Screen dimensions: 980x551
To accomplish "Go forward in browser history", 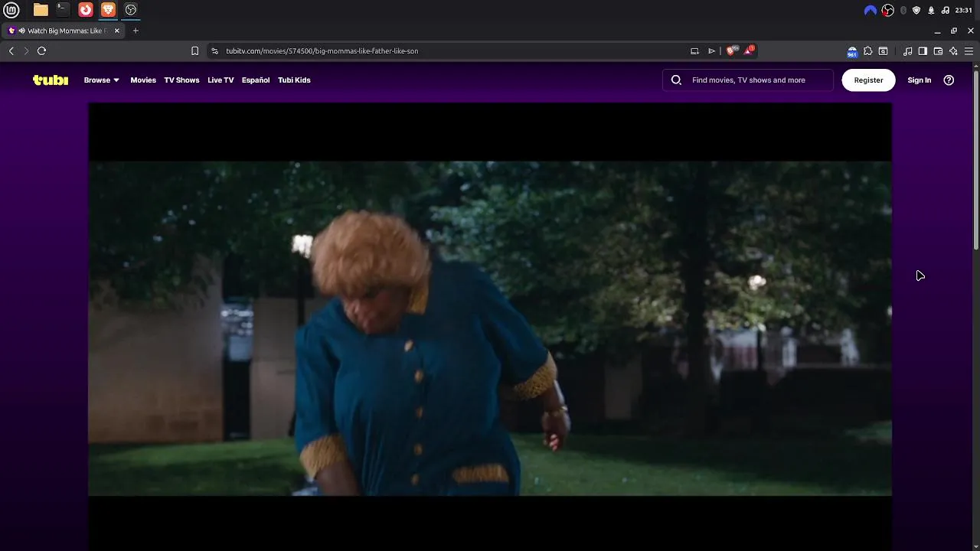I will (26, 51).
